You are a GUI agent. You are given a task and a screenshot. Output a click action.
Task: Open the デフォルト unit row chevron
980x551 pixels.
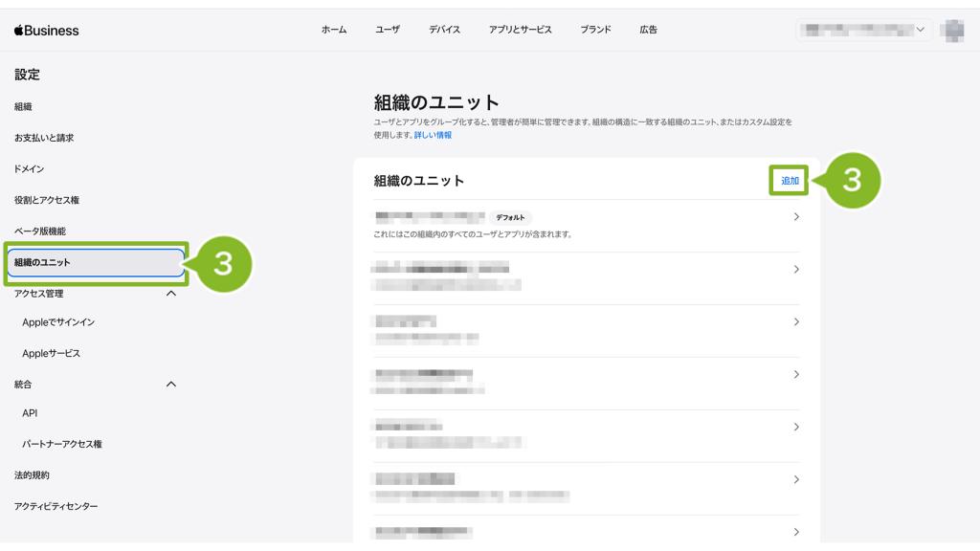(796, 217)
